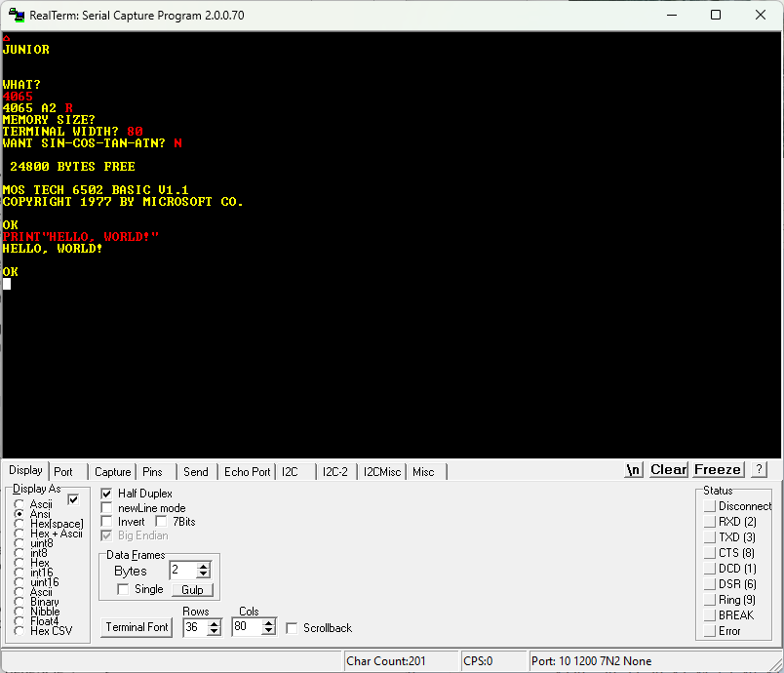Screen dimensions: 784x673
Task: Select uint8 display mode
Action: [19, 543]
